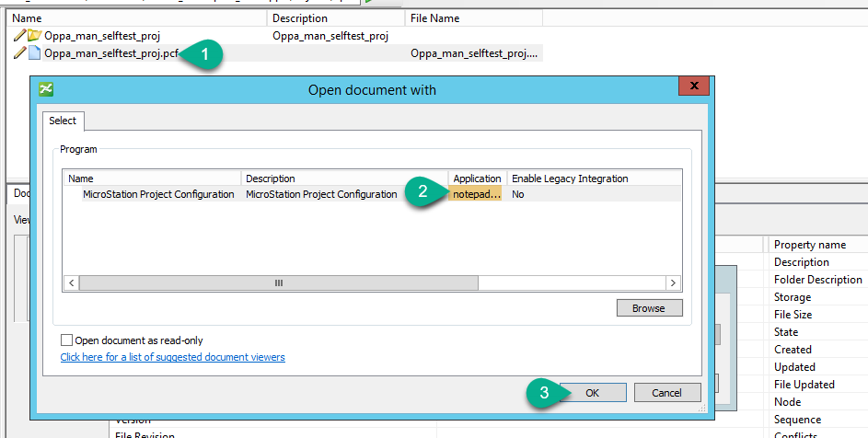Click the folder's Description cell Oppa_man_selftest_proj
The height and width of the screenshot is (438, 868).
[x=330, y=36]
